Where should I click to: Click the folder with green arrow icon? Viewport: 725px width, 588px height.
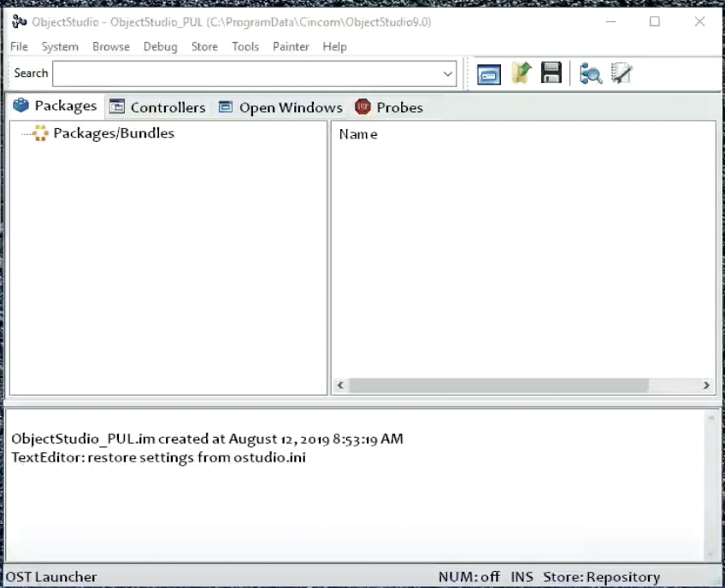point(521,74)
